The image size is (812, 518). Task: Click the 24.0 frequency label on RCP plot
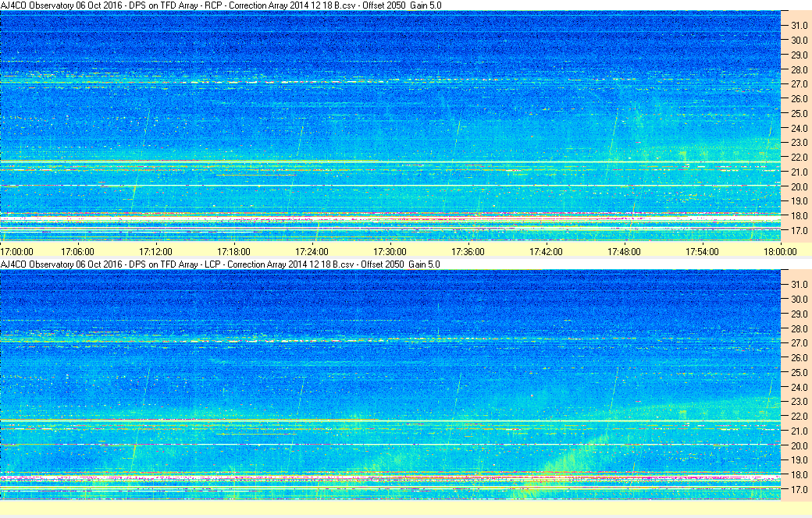[x=799, y=128]
